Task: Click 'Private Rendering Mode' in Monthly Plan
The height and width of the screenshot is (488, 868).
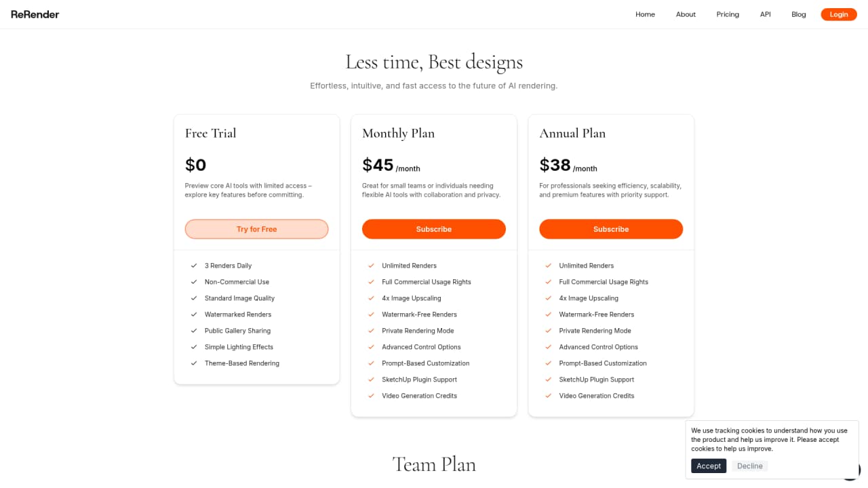Action: point(418,331)
